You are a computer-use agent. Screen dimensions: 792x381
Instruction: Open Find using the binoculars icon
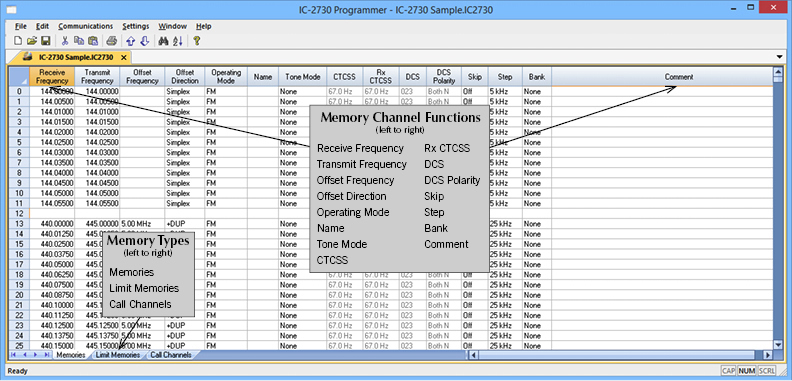point(163,41)
